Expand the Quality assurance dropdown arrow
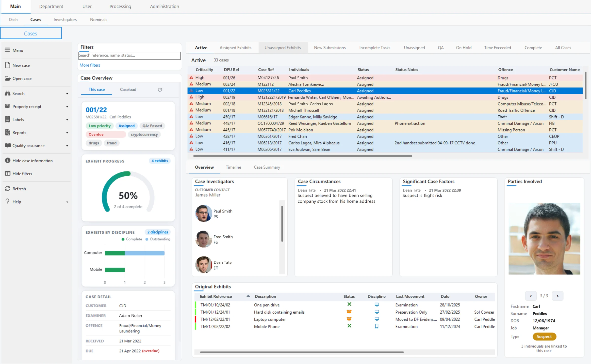The height and width of the screenshot is (364, 591). 67,146
